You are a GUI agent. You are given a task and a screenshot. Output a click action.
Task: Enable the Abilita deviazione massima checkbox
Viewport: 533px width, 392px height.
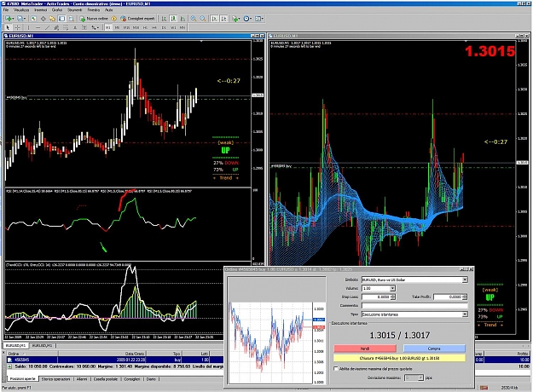click(x=336, y=368)
